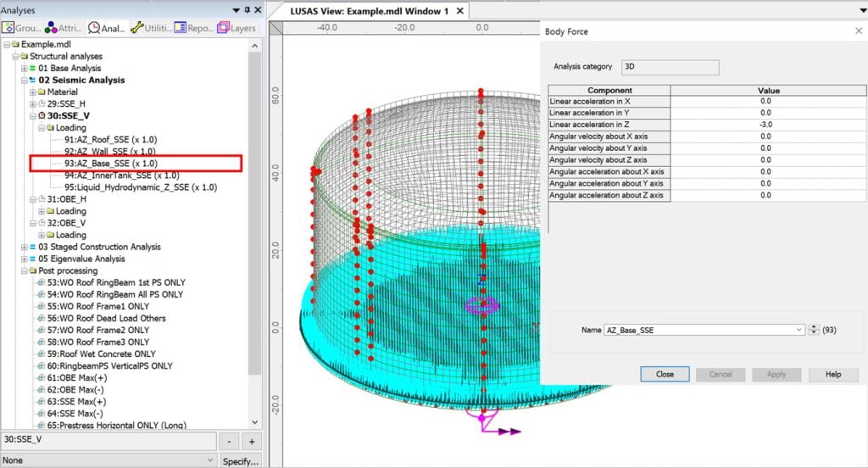Click the pin icon on Analyses panel
This screenshot has width=868, height=468.
click(246, 10)
